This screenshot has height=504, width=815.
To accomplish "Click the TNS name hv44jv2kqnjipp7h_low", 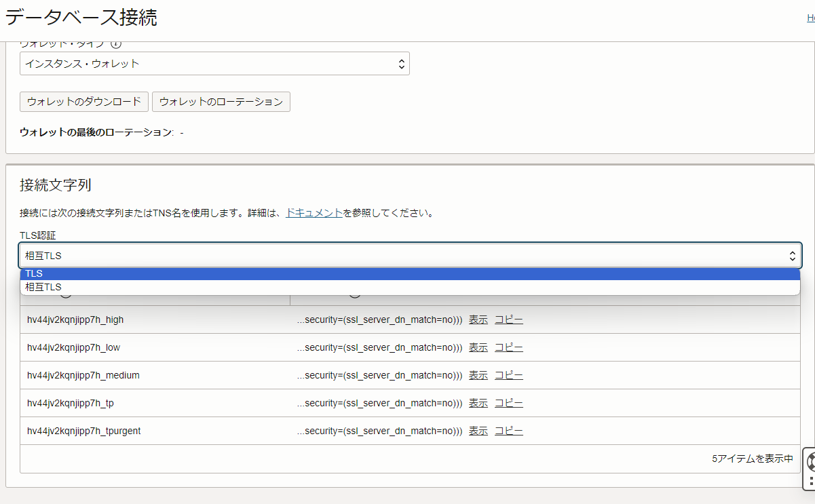I will 73,347.
